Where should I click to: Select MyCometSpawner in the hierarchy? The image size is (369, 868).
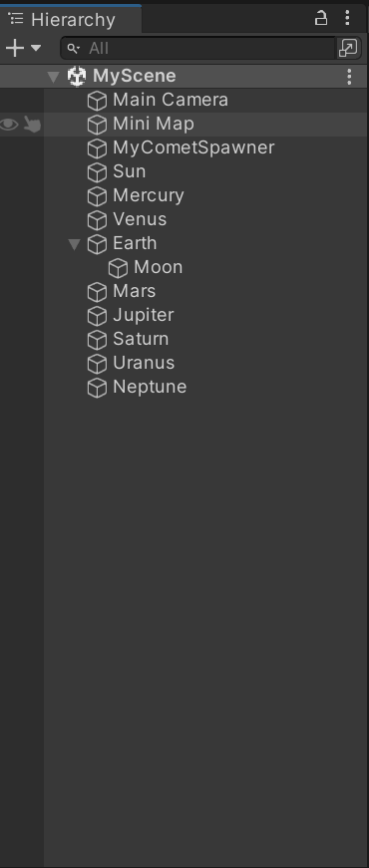(x=193, y=147)
